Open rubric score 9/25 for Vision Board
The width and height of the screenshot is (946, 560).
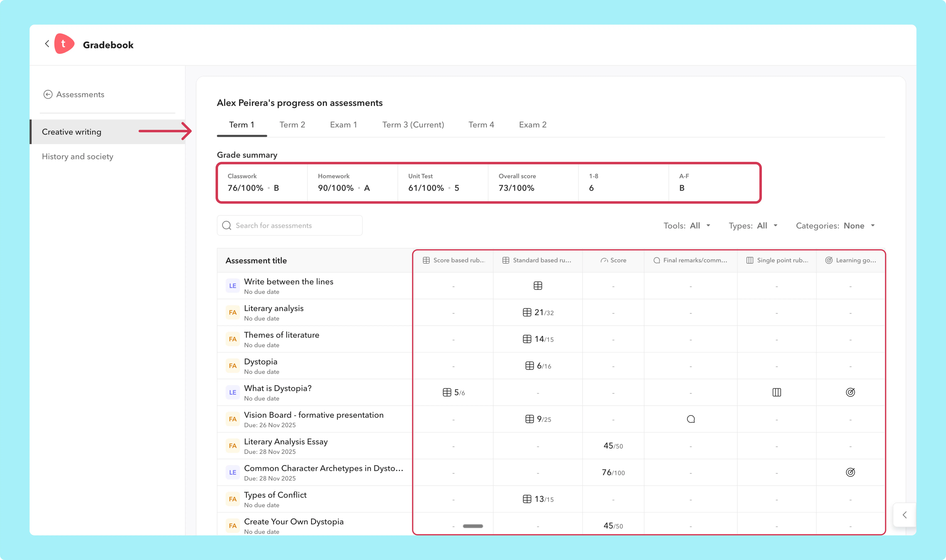(538, 419)
